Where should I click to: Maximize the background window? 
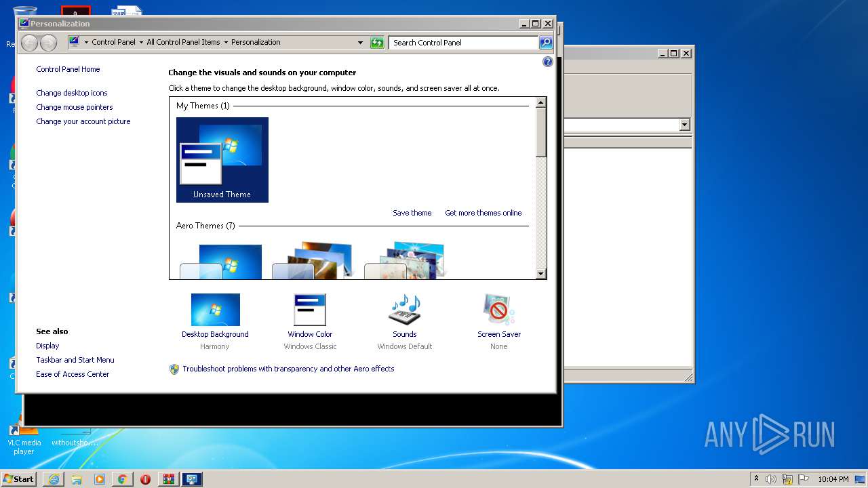[x=673, y=54]
